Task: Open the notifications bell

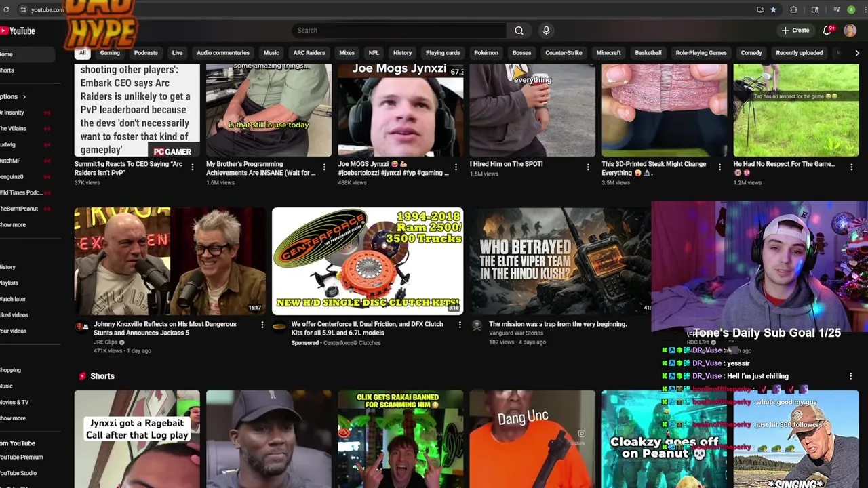Action: 827,30
